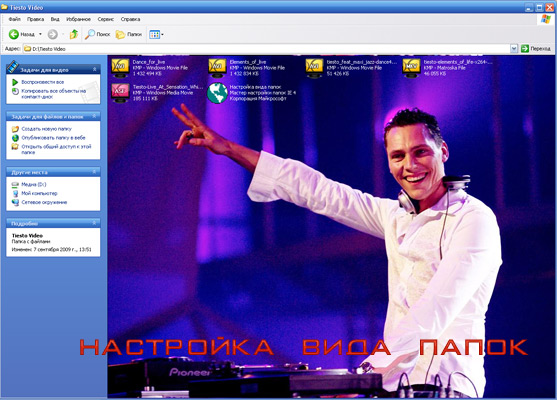Click Открыть общий доступ к этой папке
The image size is (557, 400).
(x=56, y=149)
